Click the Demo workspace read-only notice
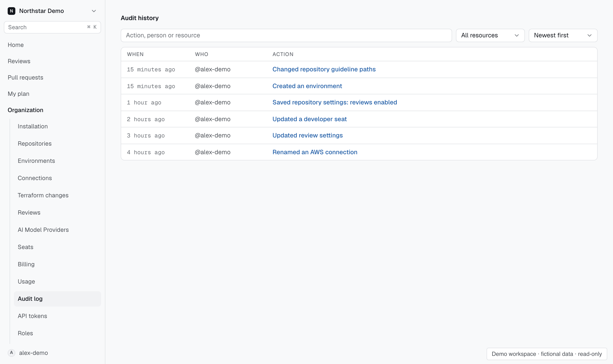Viewport: 613px width, 364px height. [x=547, y=354]
